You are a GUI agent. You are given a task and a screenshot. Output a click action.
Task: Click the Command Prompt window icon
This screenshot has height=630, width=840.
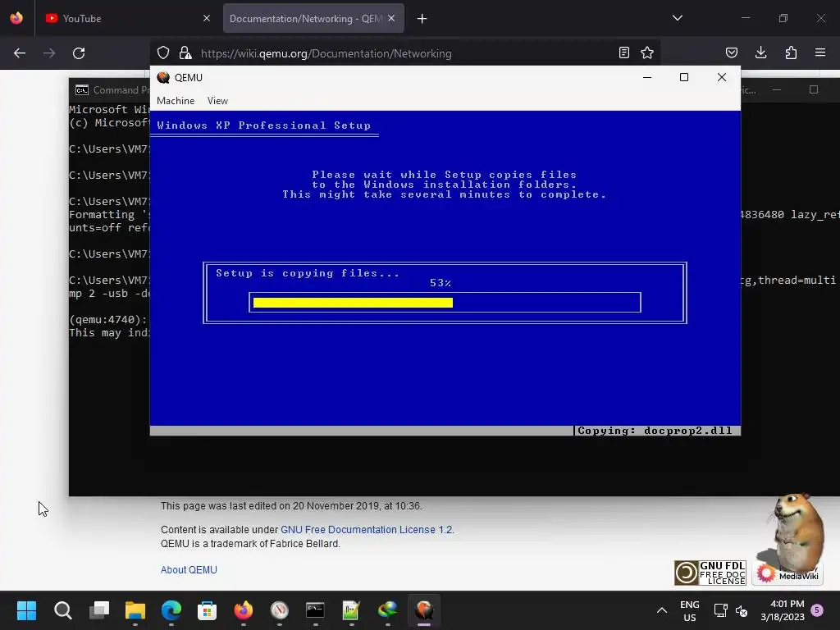pyautogui.click(x=81, y=90)
